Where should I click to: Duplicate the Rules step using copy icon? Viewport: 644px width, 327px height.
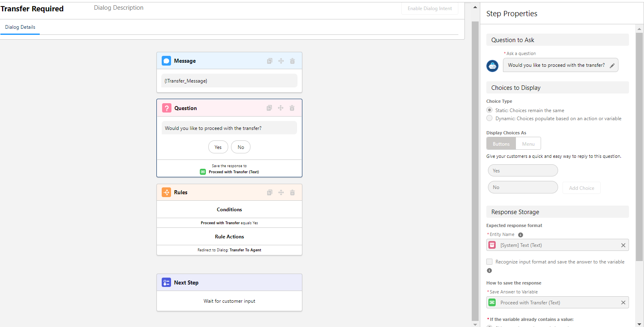(270, 193)
